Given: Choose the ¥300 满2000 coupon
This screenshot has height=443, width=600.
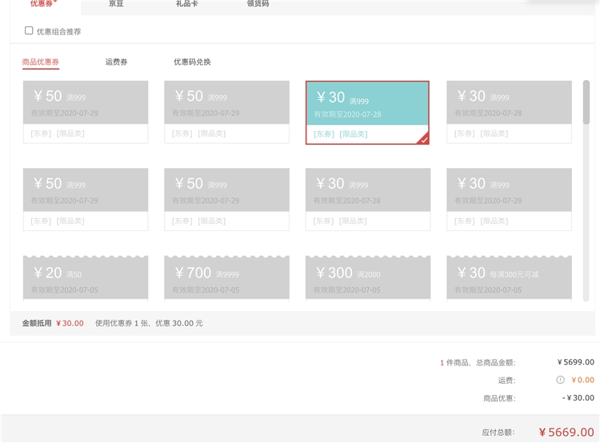Looking at the screenshot, I should pyautogui.click(x=367, y=277).
